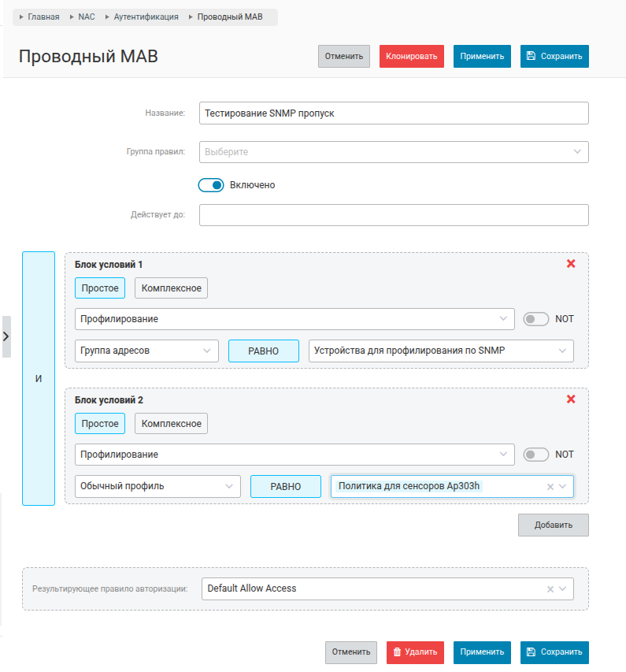The image size is (626, 672).
Task: Enable NOT toggle in condition block 2
Action: (x=535, y=455)
